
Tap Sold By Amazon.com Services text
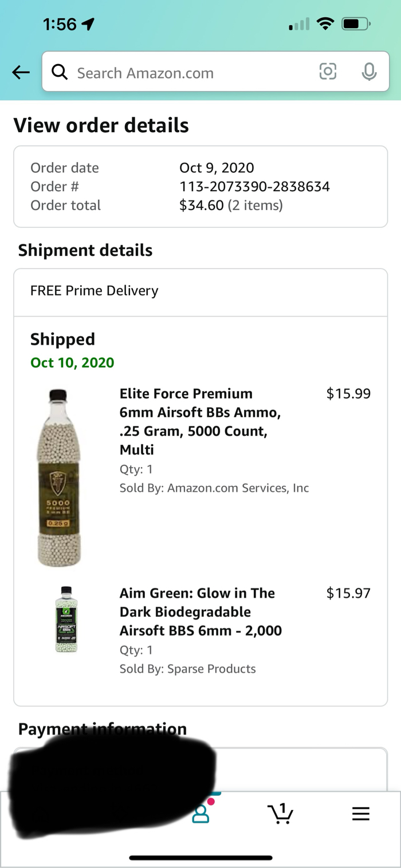tap(214, 488)
